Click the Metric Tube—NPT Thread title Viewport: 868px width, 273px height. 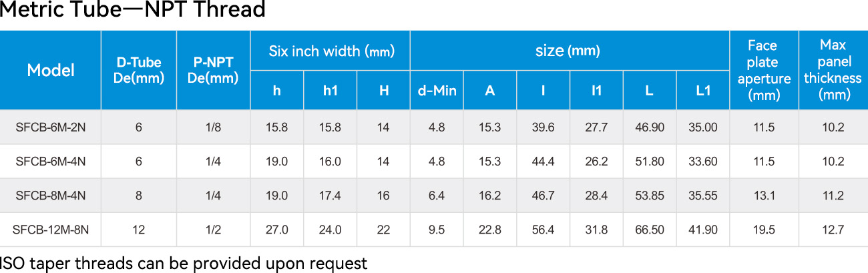(133, 11)
